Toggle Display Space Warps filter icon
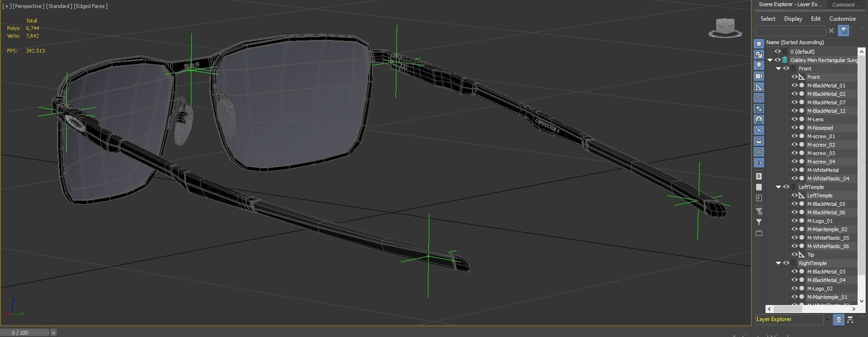The height and width of the screenshot is (337, 868). tap(758, 98)
